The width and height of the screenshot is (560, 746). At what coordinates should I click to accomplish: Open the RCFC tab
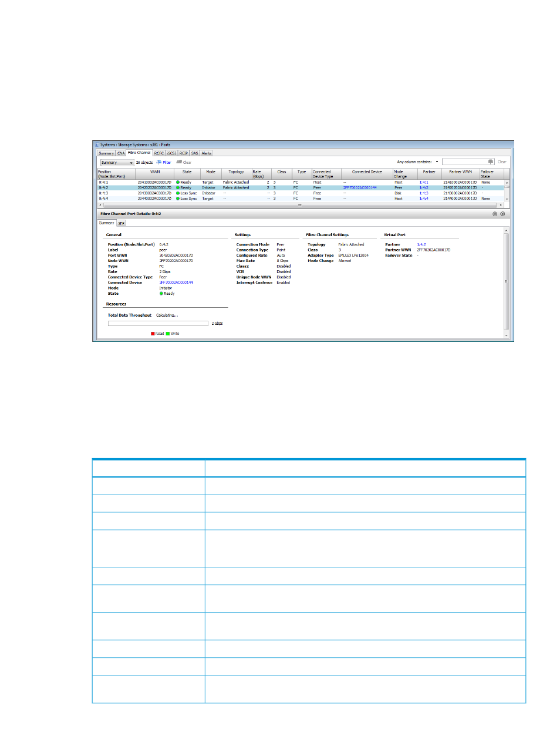pos(159,153)
